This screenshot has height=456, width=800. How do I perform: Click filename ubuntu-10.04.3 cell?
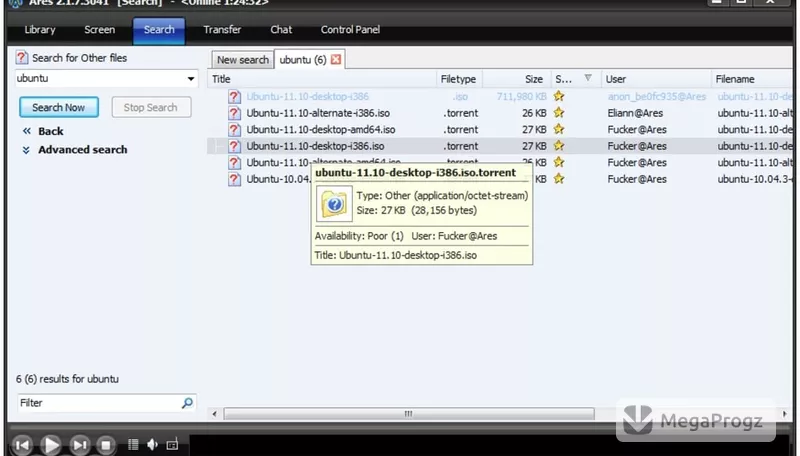(755, 180)
